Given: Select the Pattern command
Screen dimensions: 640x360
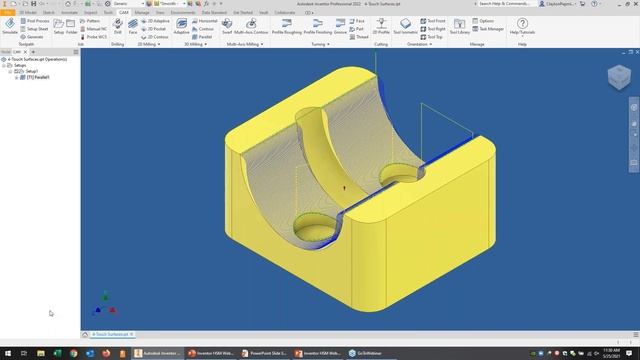Looking at the screenshot, I should [x=90, y=21].
